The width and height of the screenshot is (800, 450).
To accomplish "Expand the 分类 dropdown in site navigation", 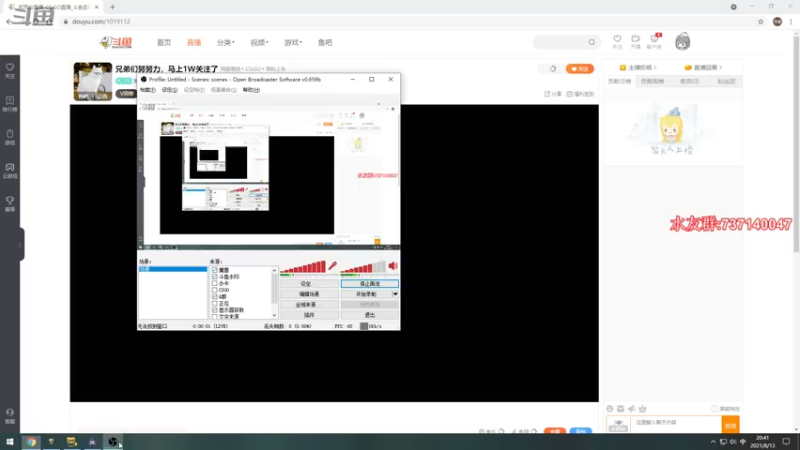I will (x=226, y=43).
